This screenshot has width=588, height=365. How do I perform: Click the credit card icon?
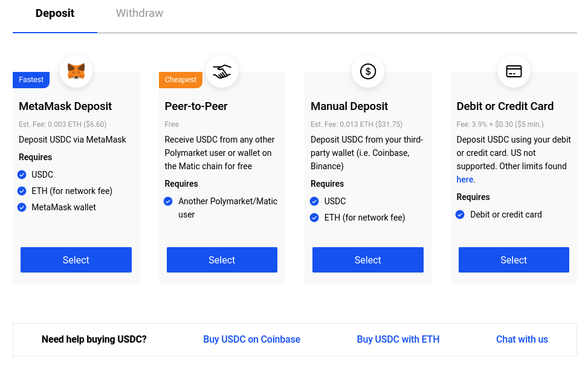coord(514,71)
